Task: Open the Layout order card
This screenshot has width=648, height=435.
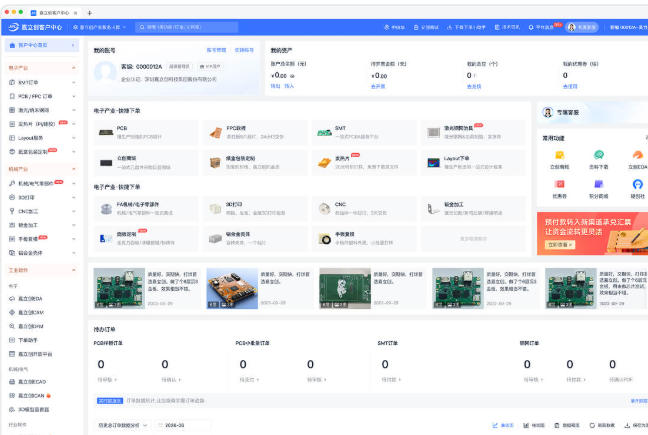Action: pyautogui.click(x=473, y=163)
